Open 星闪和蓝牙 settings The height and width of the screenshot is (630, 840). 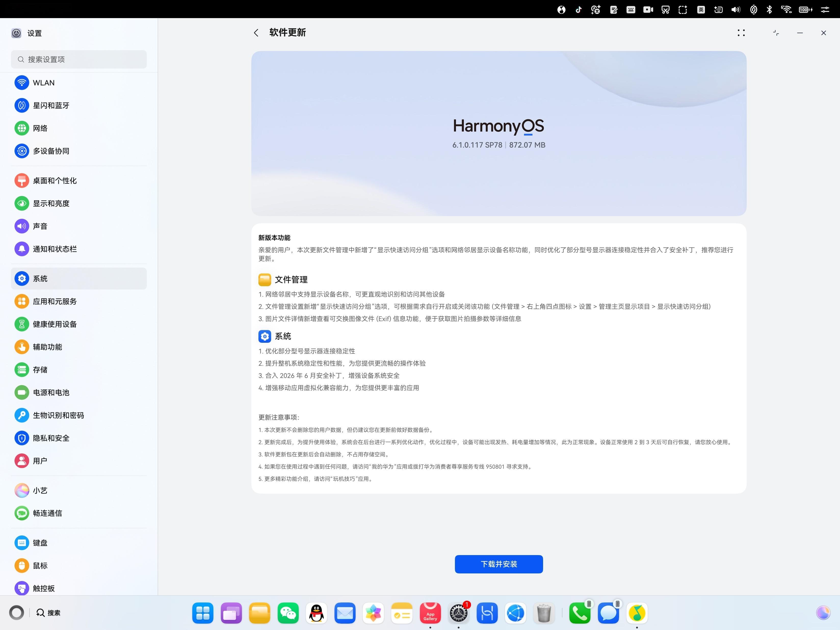click(78, 106)
